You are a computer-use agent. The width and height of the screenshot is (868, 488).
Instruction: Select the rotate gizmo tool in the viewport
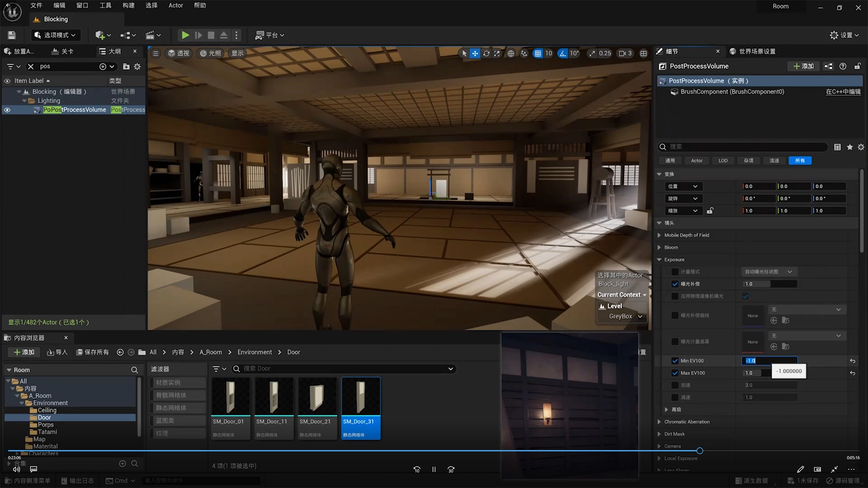click(x=486, y=53)
